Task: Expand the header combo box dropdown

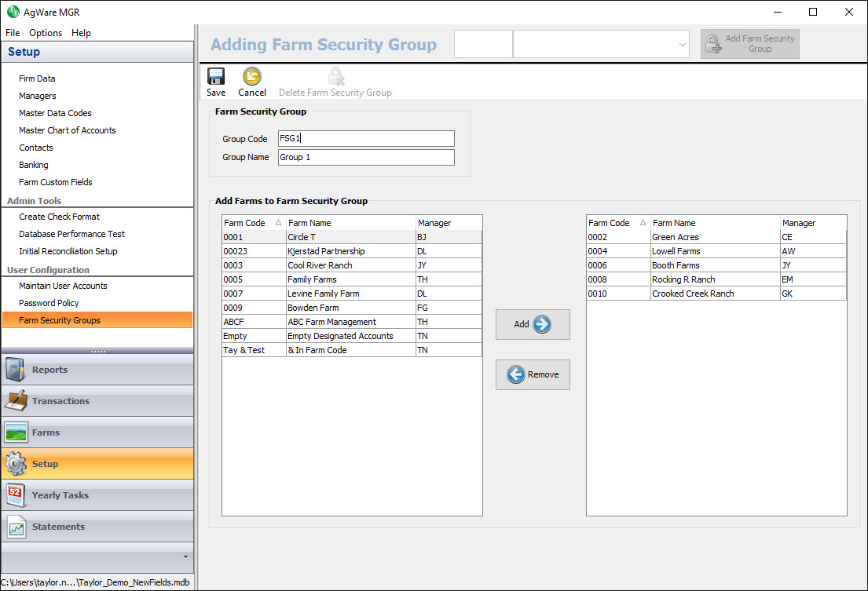Action: click(x=681, y=45)
